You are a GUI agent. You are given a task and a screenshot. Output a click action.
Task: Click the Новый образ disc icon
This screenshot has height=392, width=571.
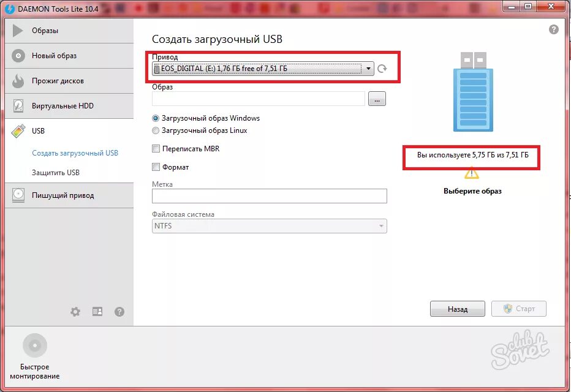(x=18, y=56)
